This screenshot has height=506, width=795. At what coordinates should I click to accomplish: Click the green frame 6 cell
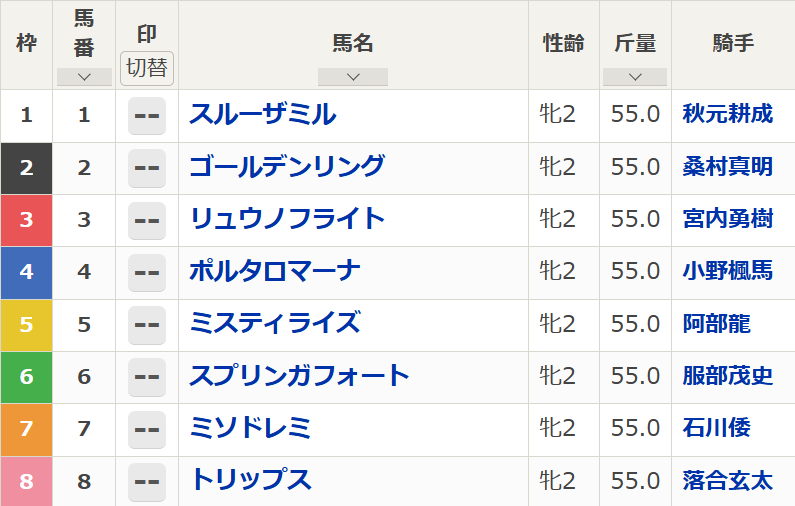point(26,377)
